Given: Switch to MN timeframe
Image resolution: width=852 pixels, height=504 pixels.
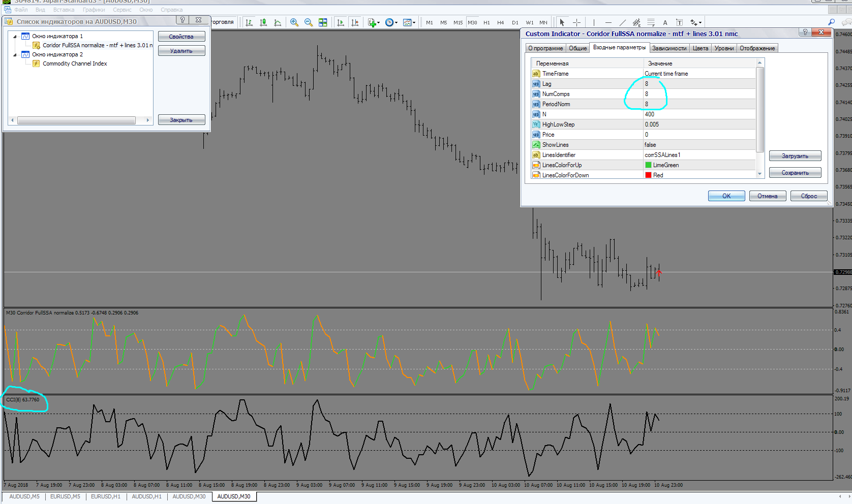Looking at the screenshot, I should [x=543, y=22].
